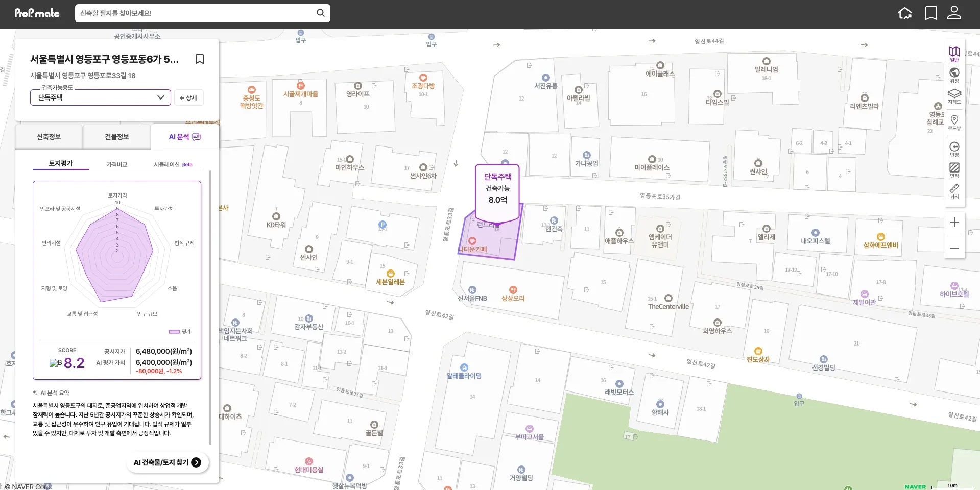Select the 거리 distance measurement tool
The height and width of the screenshot is (490, 980).
click(x=954, y=191)
